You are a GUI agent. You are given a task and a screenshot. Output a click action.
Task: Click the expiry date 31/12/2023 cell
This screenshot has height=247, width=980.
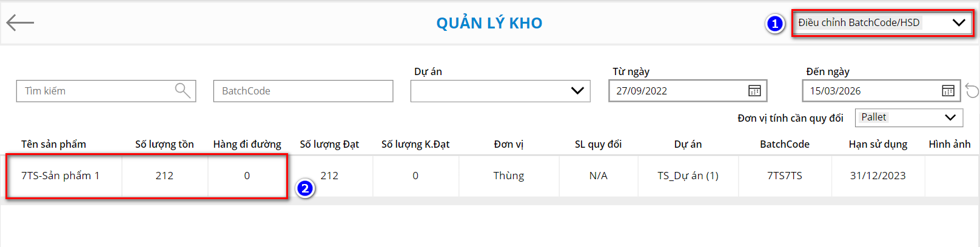[x=878, y=176]
